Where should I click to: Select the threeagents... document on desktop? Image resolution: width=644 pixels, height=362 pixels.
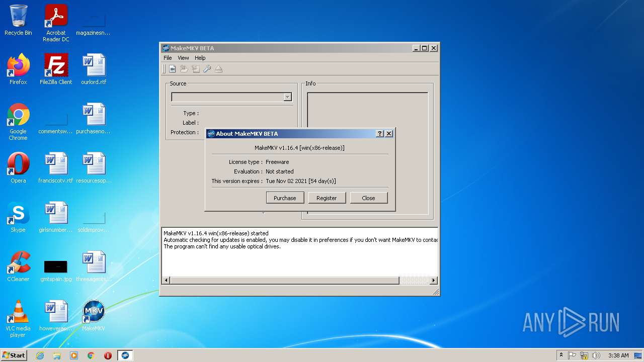[94, 266]
